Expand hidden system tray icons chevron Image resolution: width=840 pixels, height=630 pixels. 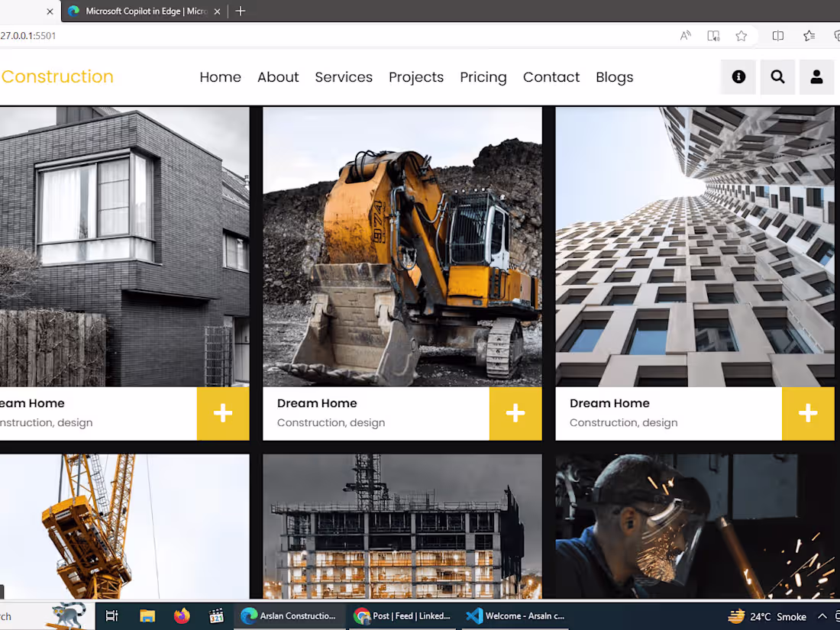coord(822,615)
